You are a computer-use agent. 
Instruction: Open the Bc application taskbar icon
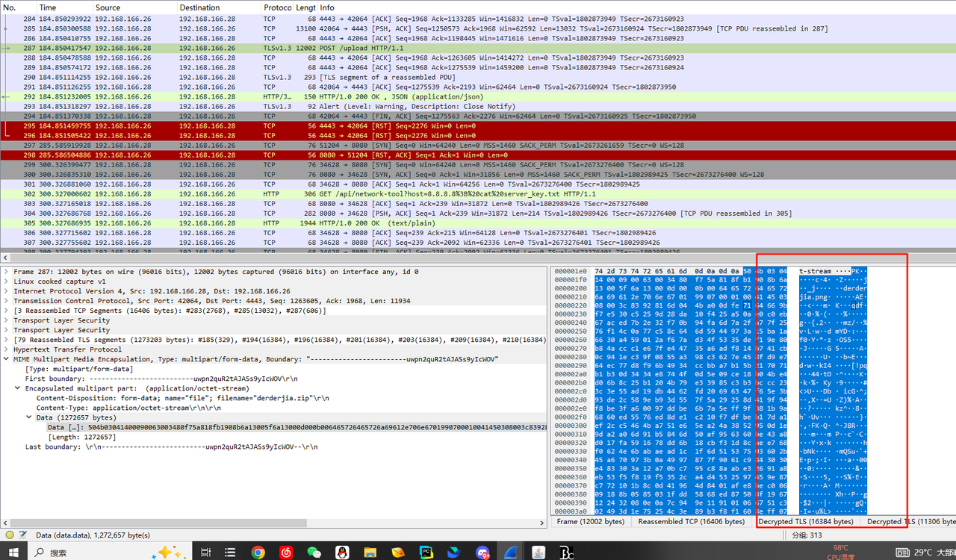[x=566, y=553]
